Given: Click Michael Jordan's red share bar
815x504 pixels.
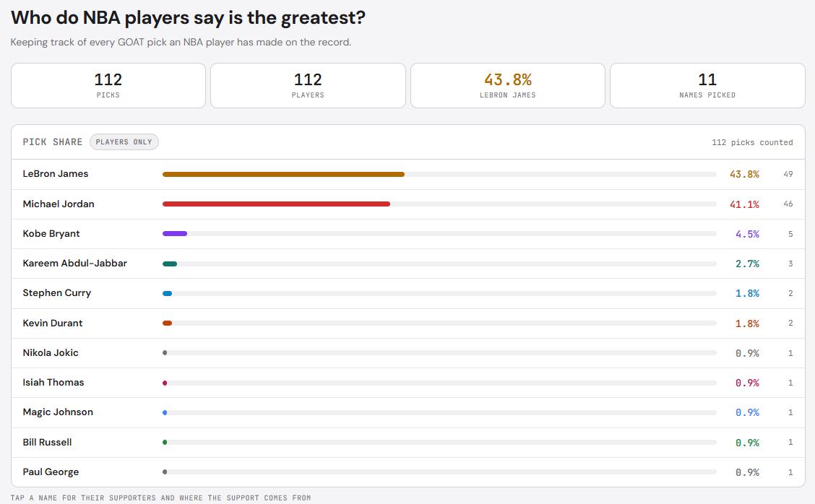Looking at the screenshot, I should point(276,204).
